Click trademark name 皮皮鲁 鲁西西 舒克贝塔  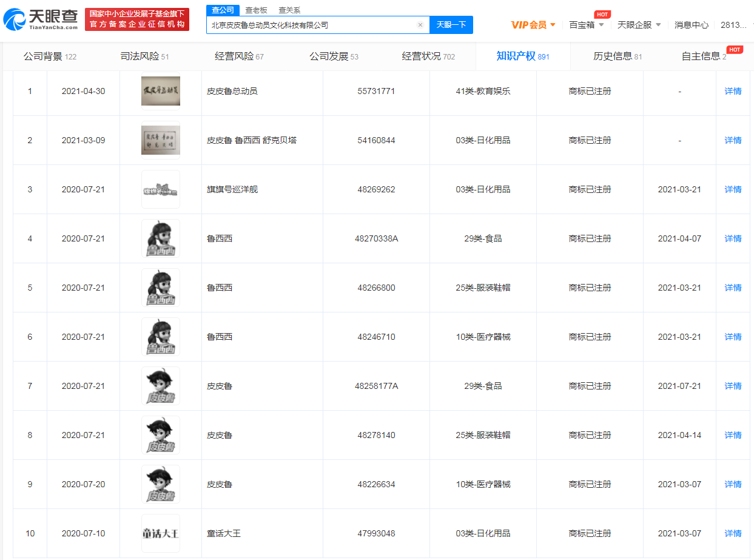click(252, 140)
